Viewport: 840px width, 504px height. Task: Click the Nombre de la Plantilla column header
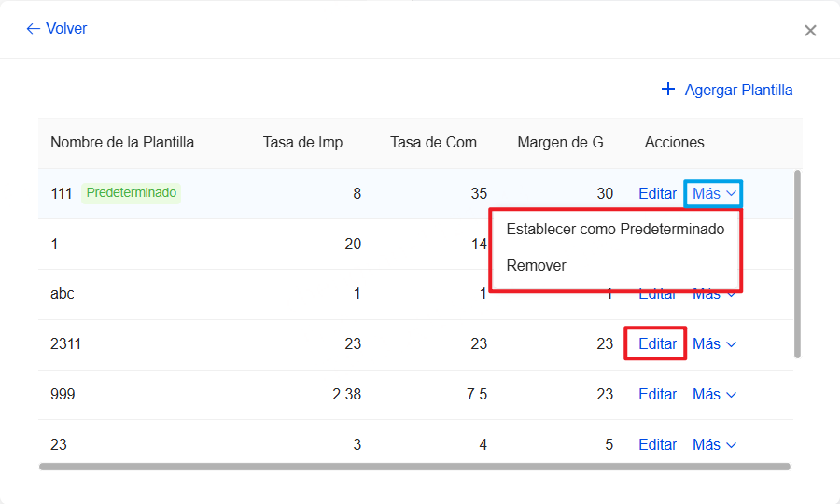pyautogui.click(x=122, y=143)
